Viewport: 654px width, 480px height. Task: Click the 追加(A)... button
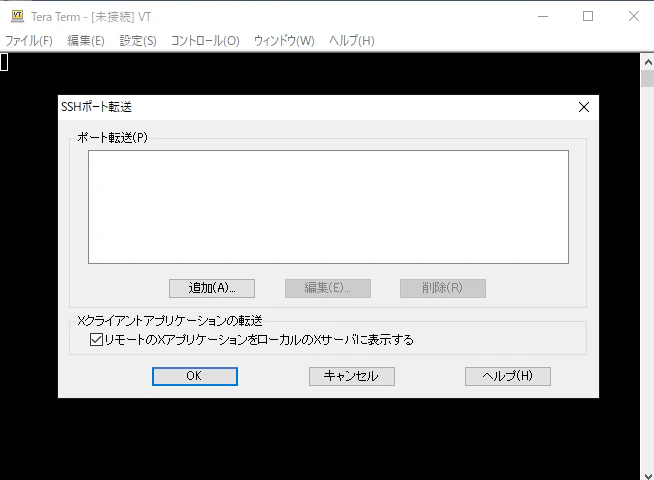(212, 288)
